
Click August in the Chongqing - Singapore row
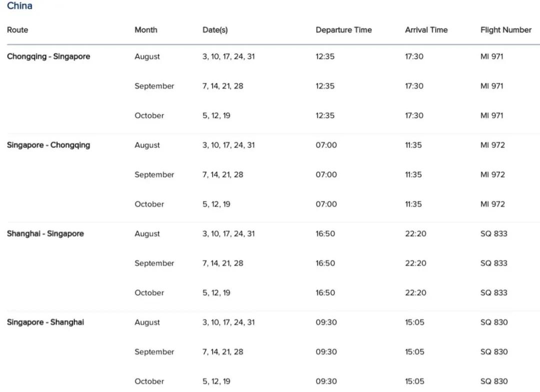pos(147,57)
